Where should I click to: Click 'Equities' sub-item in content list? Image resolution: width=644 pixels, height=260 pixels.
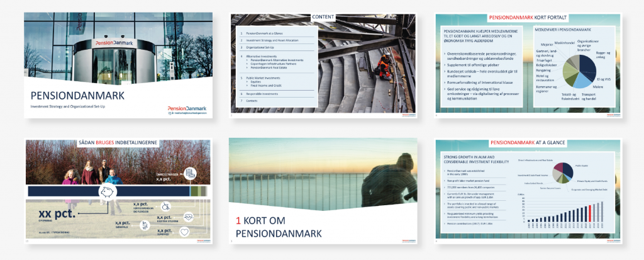pyautogui.click(x=255, y=82)
